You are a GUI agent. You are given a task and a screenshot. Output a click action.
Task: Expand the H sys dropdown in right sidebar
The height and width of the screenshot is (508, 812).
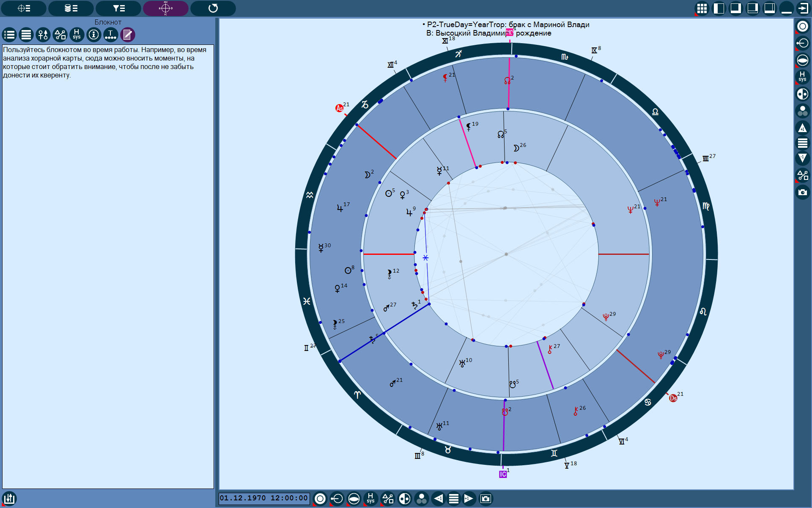pyautogui.click(x=802, y=77)
